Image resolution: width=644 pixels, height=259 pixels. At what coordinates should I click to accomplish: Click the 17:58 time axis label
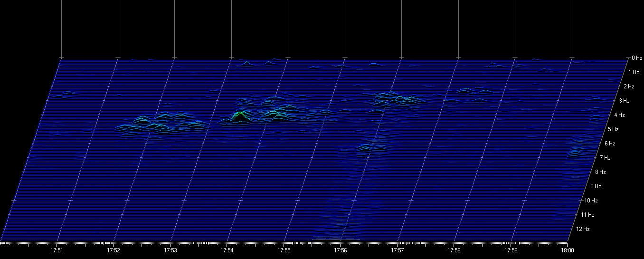click(455, 250)
